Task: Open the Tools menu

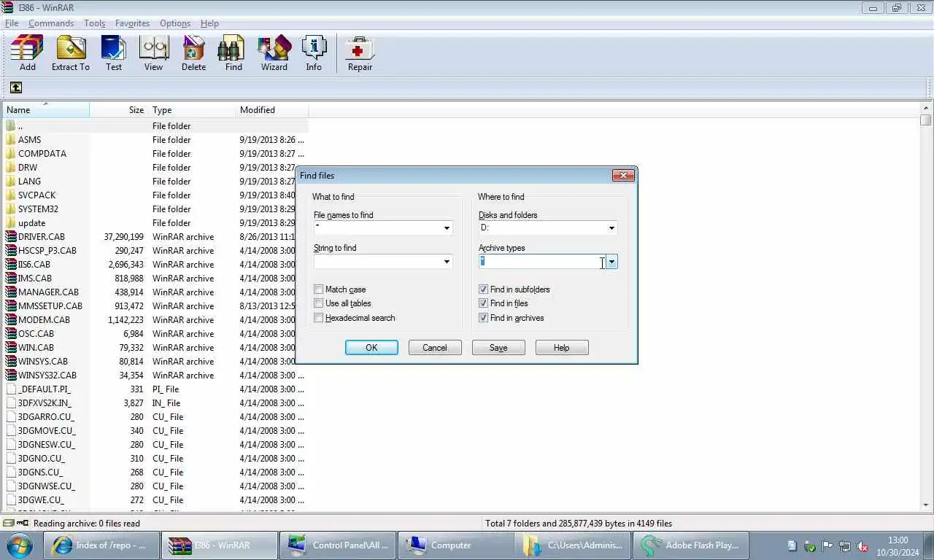Action: pos(94,23)
